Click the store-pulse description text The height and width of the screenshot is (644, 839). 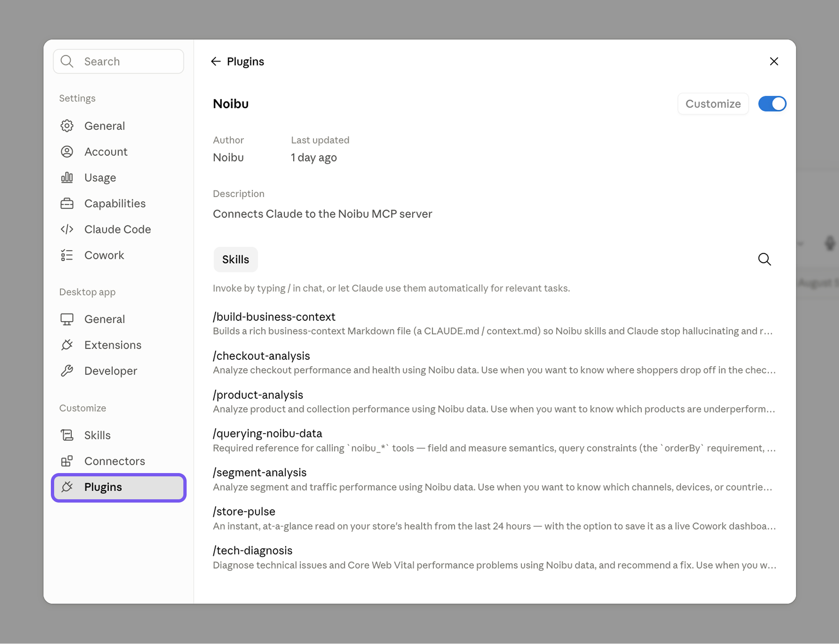tap(494, 526)
